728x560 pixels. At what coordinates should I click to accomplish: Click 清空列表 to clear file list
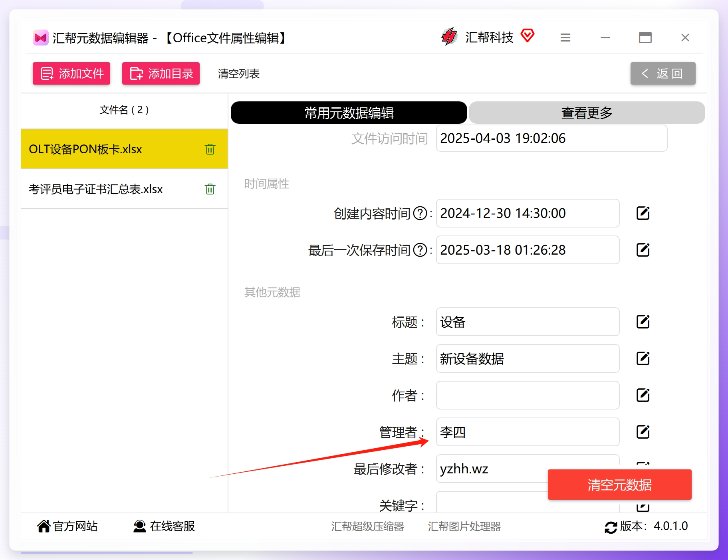(x=239, y=74)
